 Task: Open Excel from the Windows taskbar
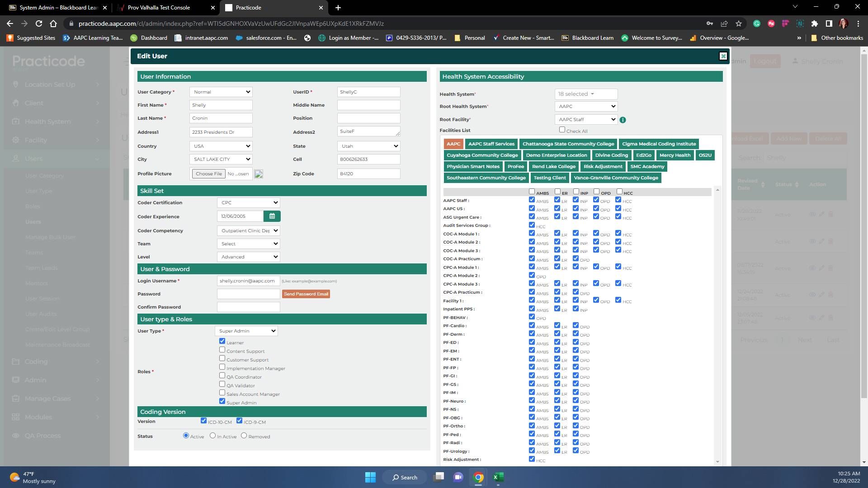(x=498, y=477)
